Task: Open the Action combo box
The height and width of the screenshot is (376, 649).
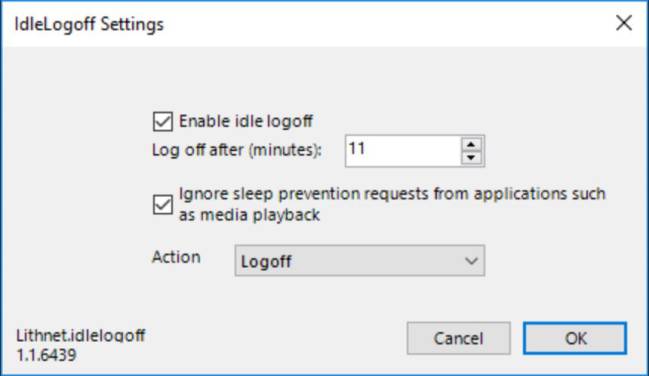Action: click(360, 261)
